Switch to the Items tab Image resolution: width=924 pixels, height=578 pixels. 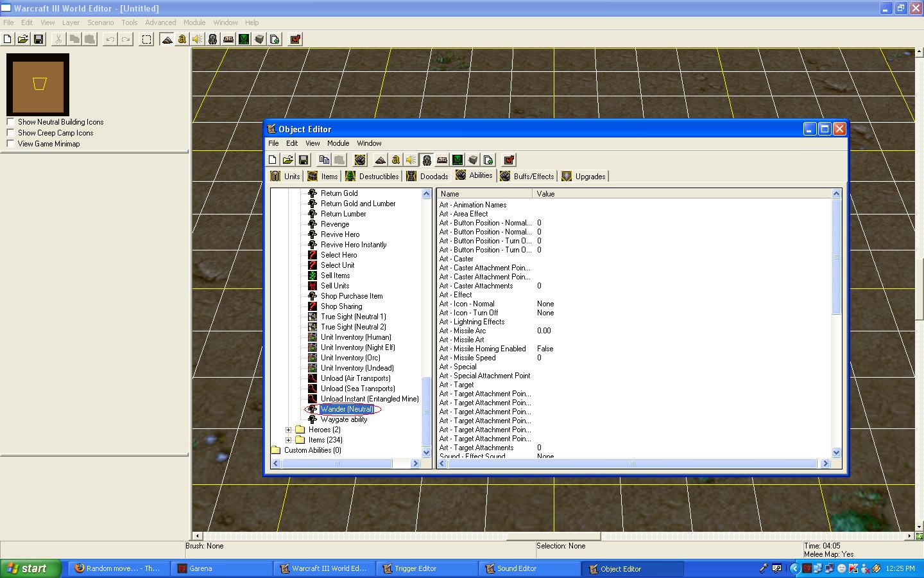[x=323, y=176]
